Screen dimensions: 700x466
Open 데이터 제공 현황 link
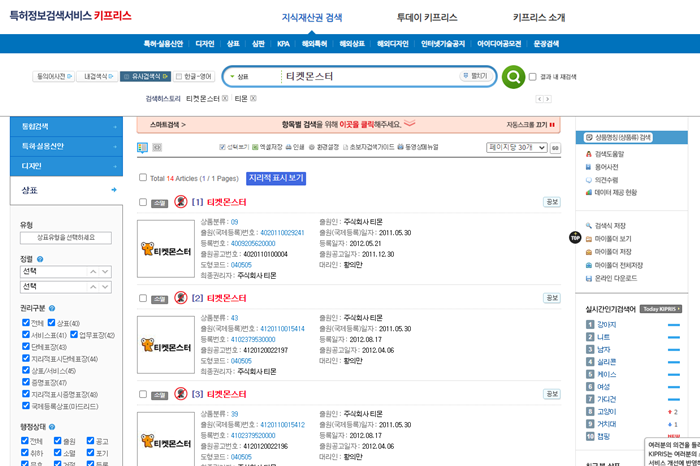[x=611, y=192]
